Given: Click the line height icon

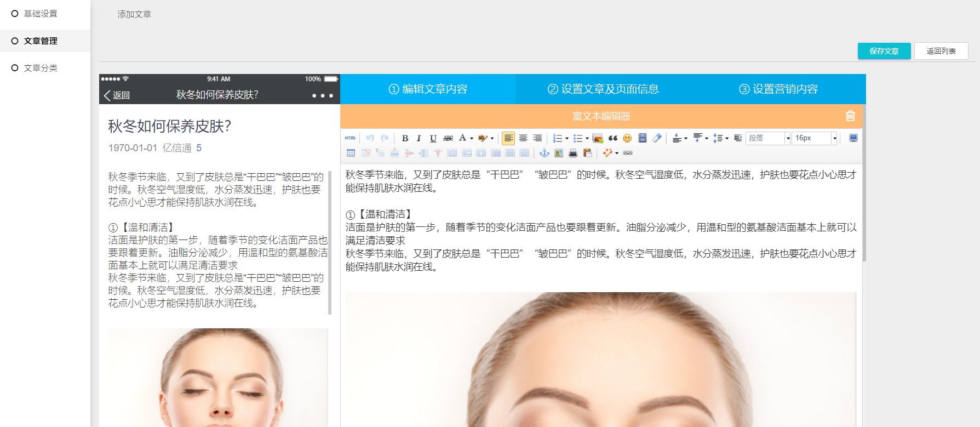Looking at the screenshot, I should [x=718, y=138].
